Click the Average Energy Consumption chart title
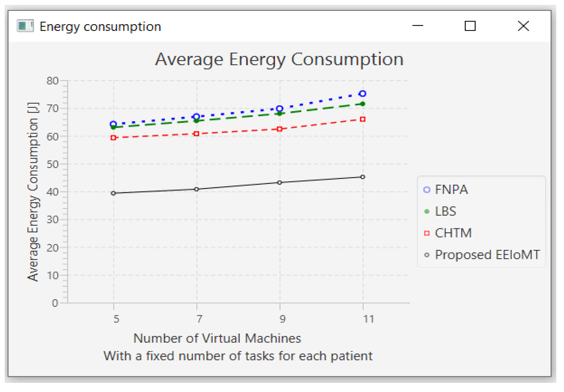 (279, 60)
